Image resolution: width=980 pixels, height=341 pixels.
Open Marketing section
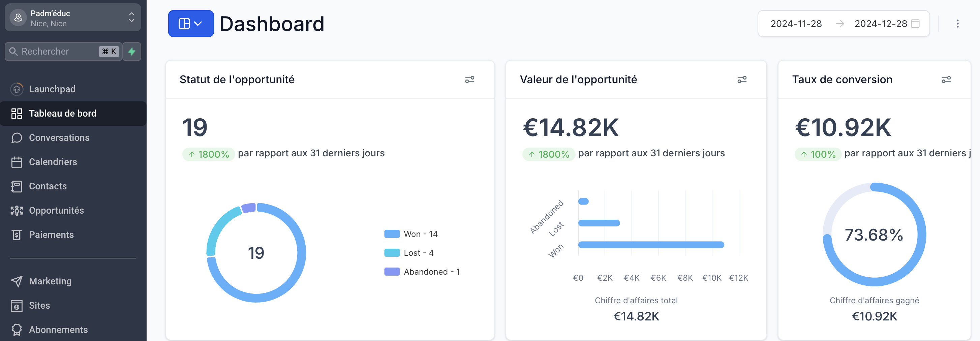73,281
